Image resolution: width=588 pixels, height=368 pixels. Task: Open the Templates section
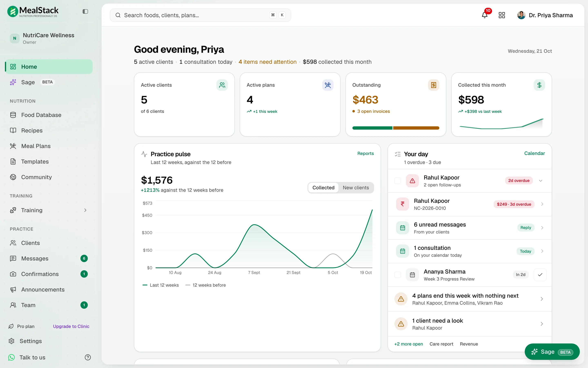tap(49, 162)
